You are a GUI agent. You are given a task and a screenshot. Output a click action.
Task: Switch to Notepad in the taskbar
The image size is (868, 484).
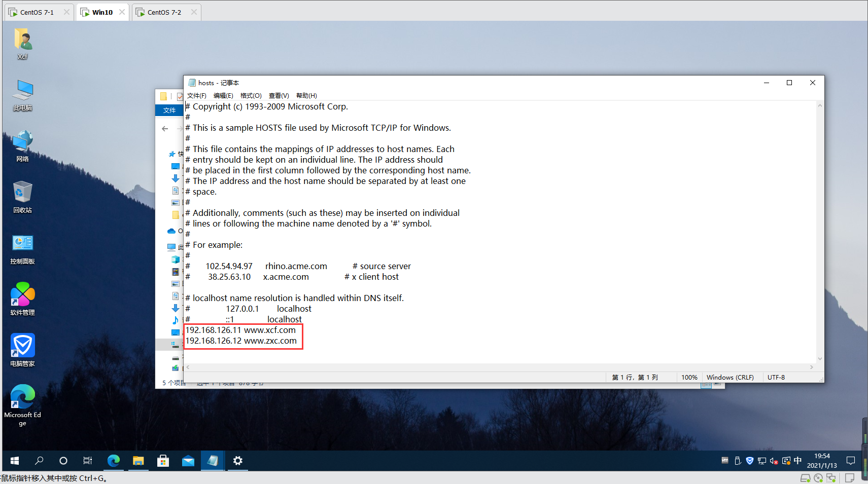pos(213,461)
